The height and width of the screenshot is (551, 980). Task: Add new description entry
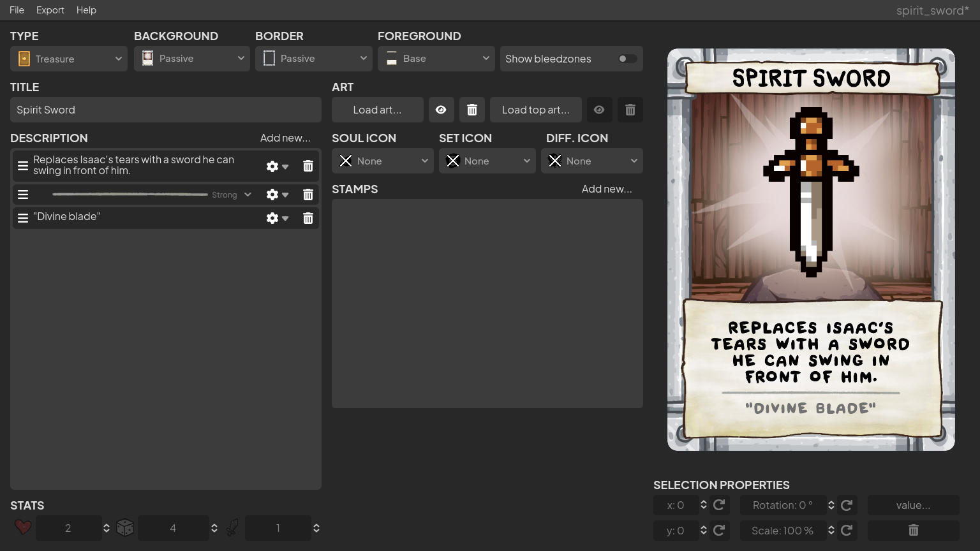(x=285, y=138)
